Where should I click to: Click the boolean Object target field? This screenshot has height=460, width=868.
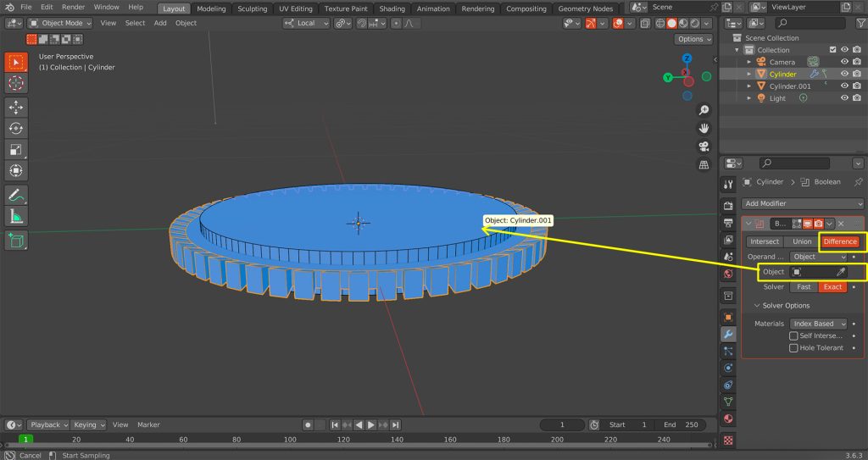(818, 272)
